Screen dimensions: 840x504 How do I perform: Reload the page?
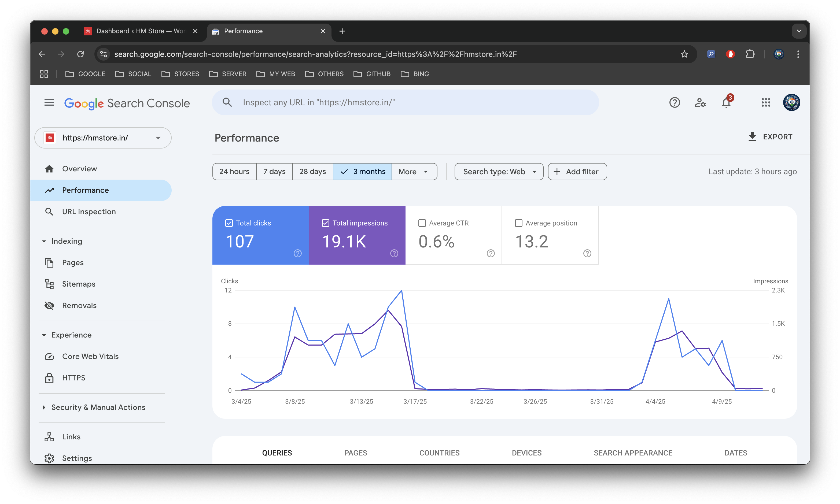click(80, 54)
